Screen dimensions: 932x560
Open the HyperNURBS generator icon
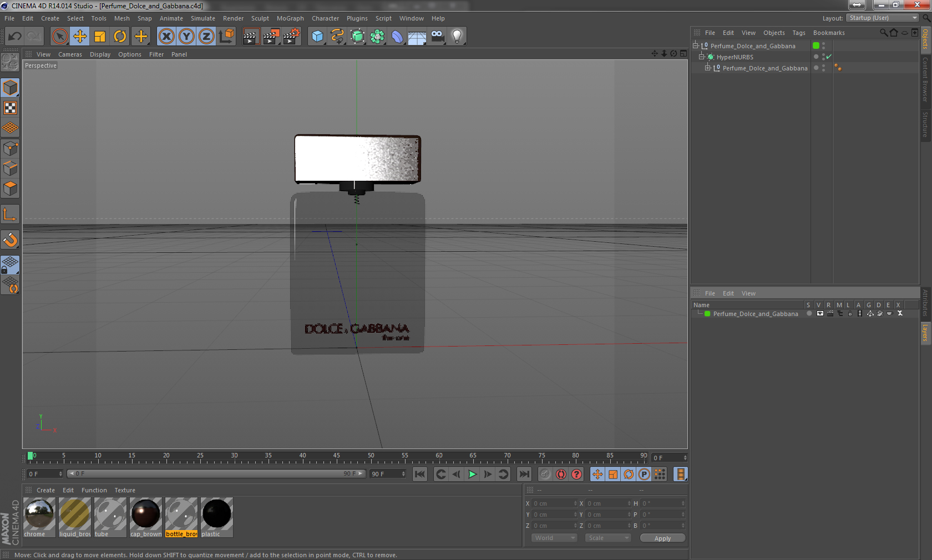coord(357,37)
